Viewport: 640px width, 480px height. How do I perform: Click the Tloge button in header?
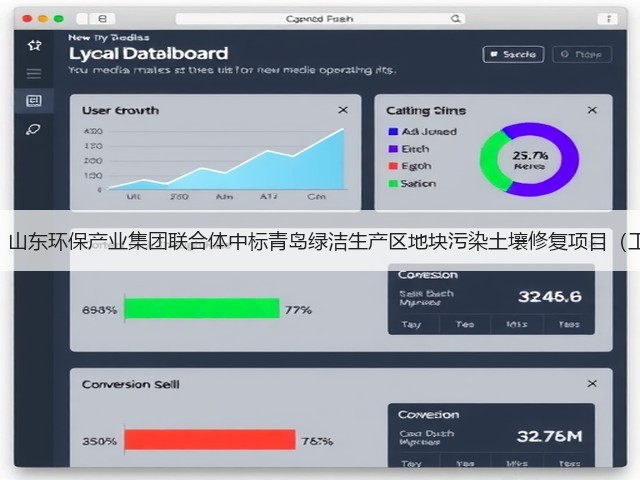click(x=582, y=54)
